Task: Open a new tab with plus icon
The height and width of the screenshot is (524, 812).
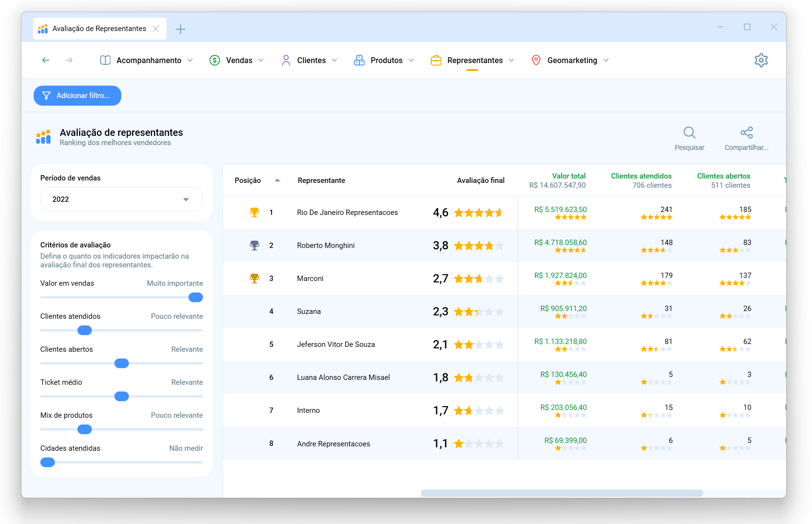Action: 181,29
